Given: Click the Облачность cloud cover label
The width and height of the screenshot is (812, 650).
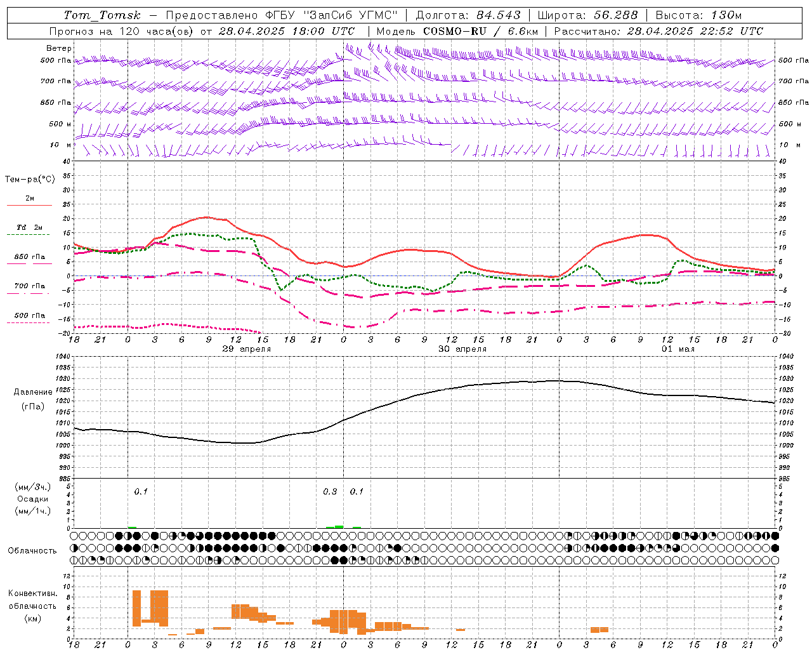Looking at the screenshot, I should point(32,550).
